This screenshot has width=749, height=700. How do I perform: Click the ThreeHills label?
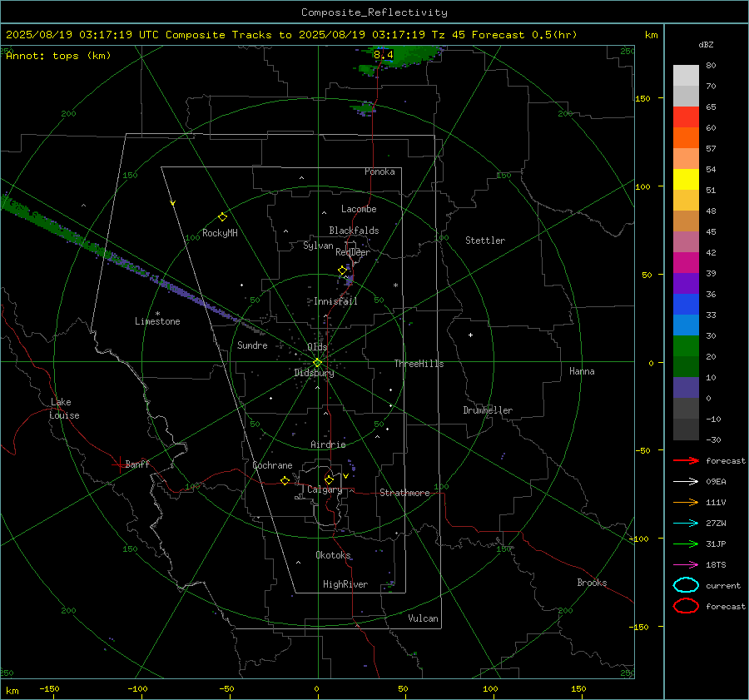click(419, 364)
